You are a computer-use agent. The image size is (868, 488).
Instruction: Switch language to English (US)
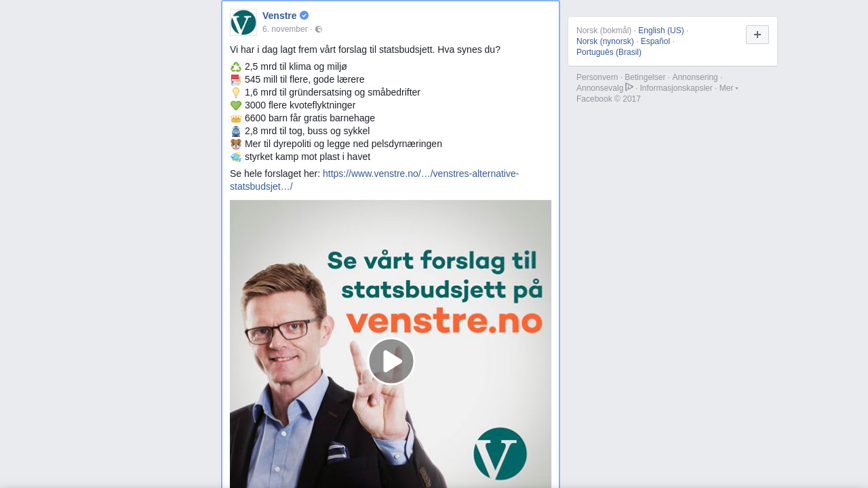pyautogui.click(x=661, y=30)
